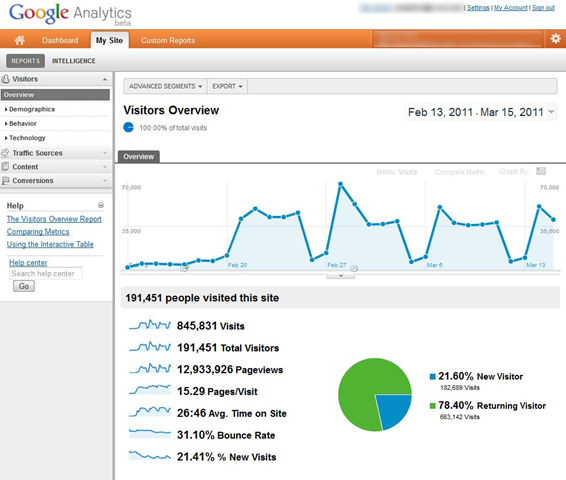Image resolution: width=566 pixels, height=480 pixels.
Task: Click the Traffic Sources icon
Action: pos(5,153)
